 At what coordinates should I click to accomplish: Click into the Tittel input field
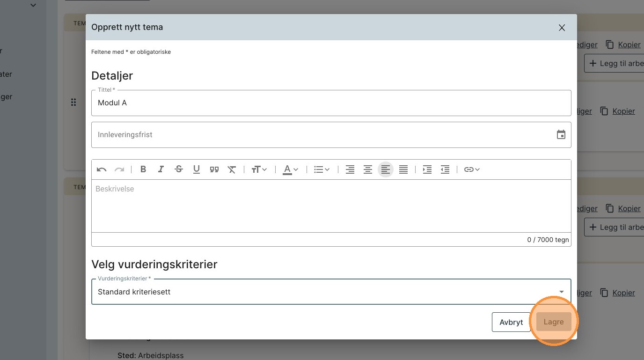(331, 103)
